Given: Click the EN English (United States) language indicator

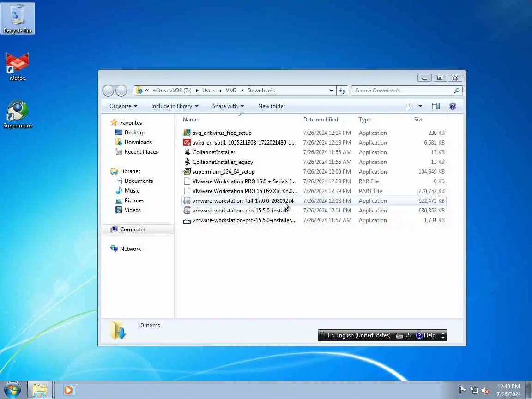Looking at the screenshot, I should click(x=359, y=335).
